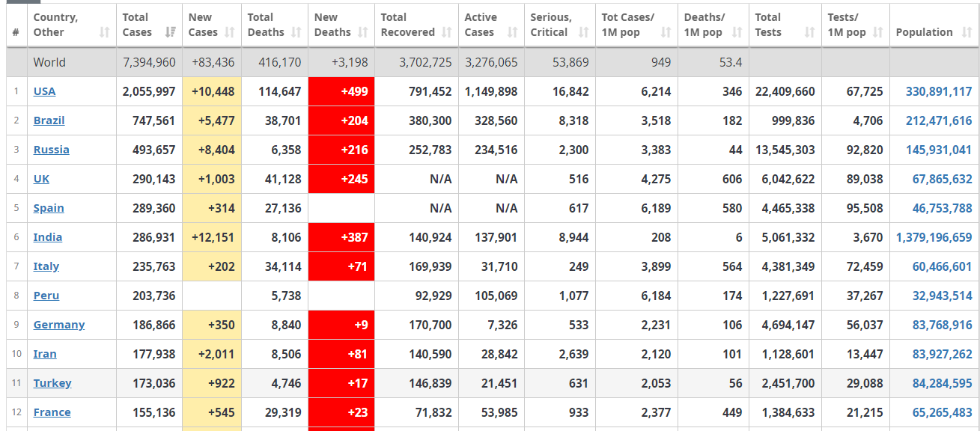
Task: Select Spain tests per million 95,508
Action: point(865,208)
